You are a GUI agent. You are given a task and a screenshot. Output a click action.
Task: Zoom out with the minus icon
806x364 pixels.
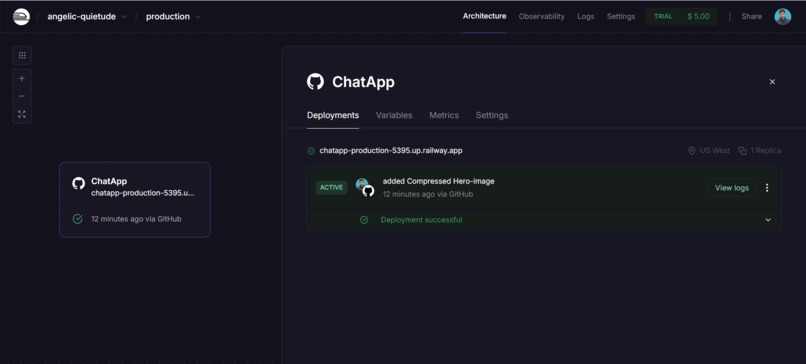pyautogui.click(x=22, y=96)
